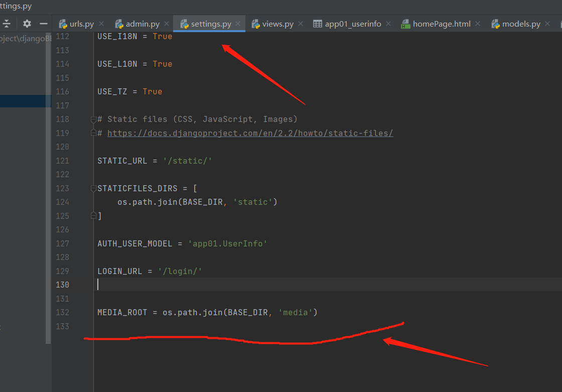
Task: Click the 'media' string literal
Action: pos(296,312)
